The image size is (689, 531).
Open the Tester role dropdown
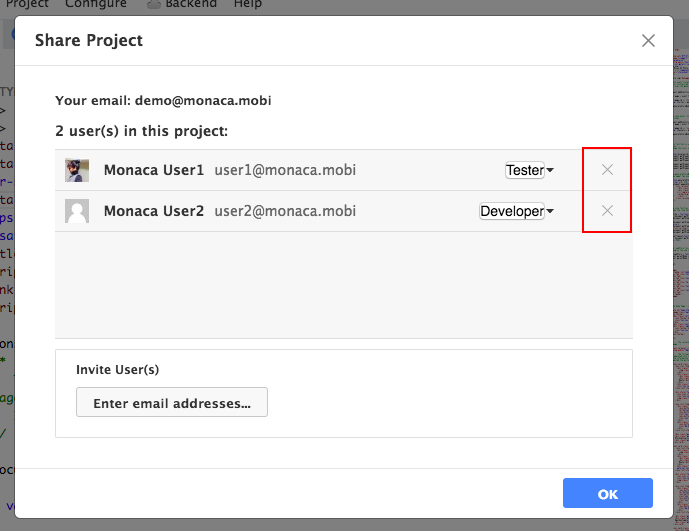pos(529,170)
